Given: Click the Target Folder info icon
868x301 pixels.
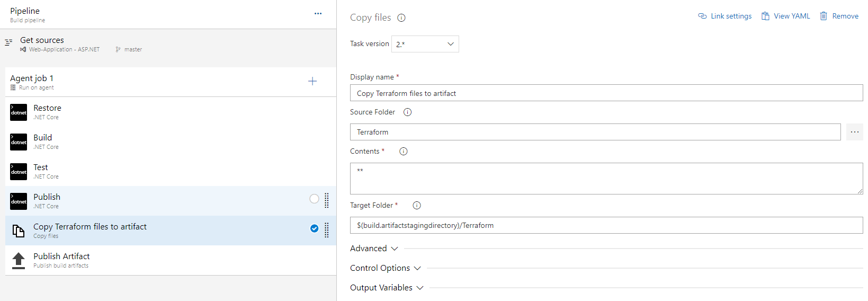Looking at the screenshot, I should tap(417, 206).
